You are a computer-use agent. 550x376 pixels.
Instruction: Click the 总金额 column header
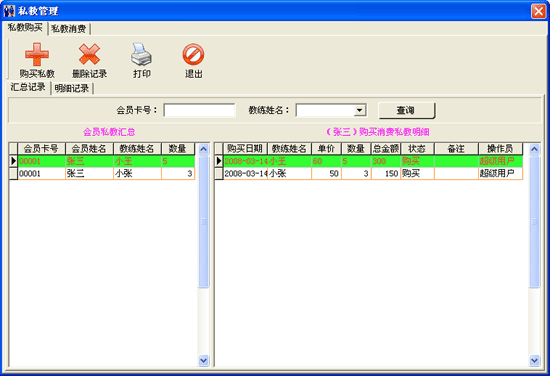click(x=386, y=149)
